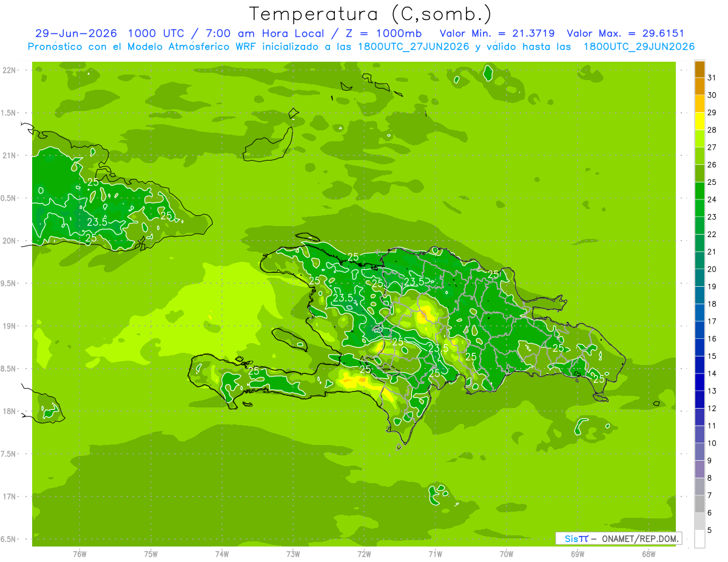Click the 68W longitude label
The width and height of the screenshot is (728, 562).
coord(649,554)
